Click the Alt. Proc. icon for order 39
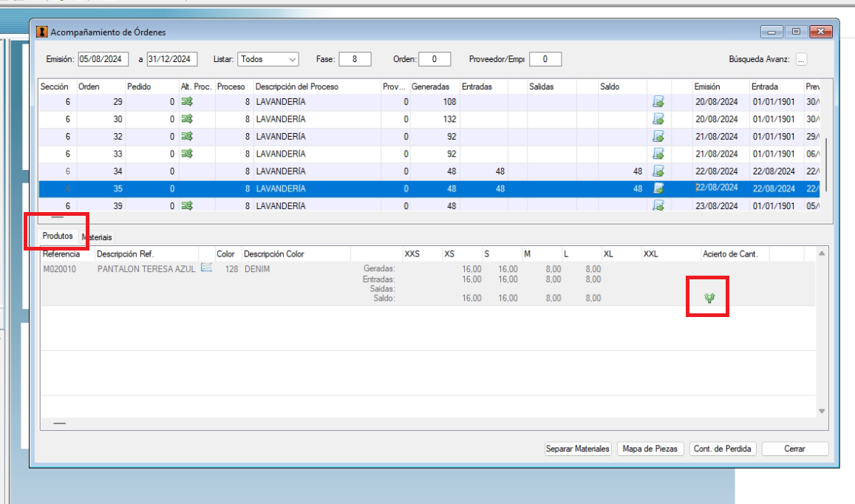 click(x=187, y=205)
